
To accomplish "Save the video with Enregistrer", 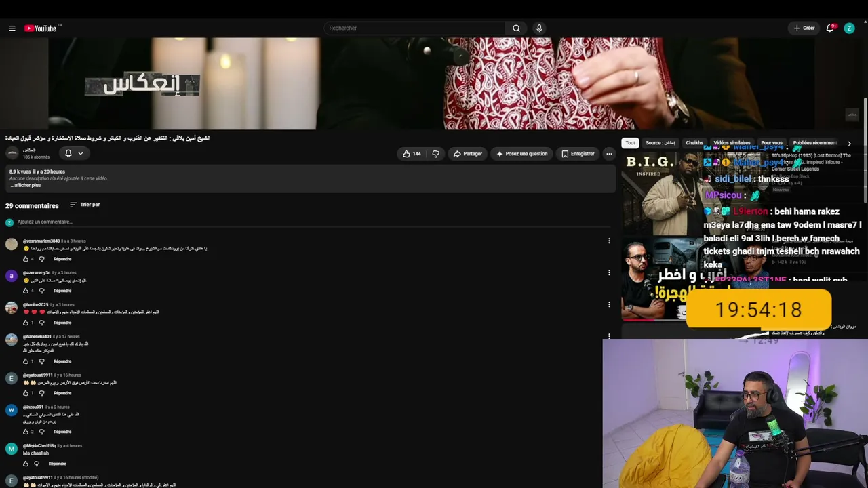I will (578, 154).
